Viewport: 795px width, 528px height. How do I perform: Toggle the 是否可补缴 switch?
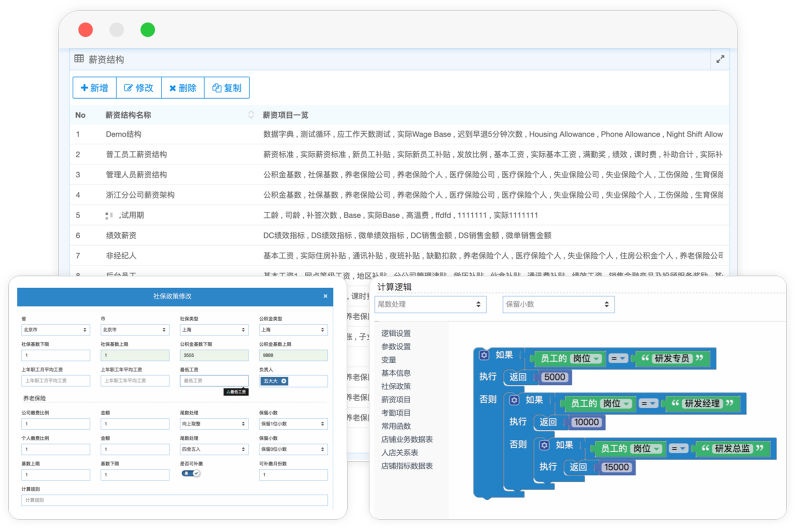[x=190, y=473]
